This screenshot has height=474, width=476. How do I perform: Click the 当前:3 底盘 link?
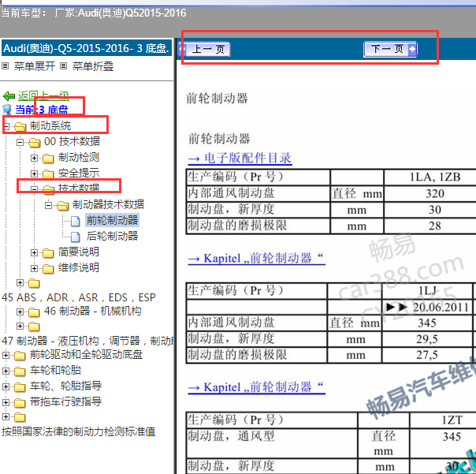click(x=42, y=110)
